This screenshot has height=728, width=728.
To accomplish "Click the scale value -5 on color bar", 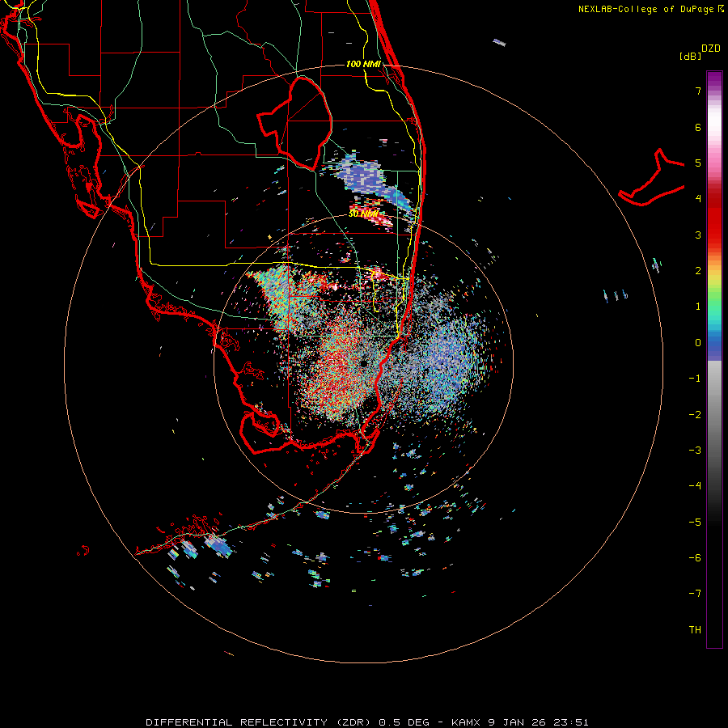I will 695,523.
